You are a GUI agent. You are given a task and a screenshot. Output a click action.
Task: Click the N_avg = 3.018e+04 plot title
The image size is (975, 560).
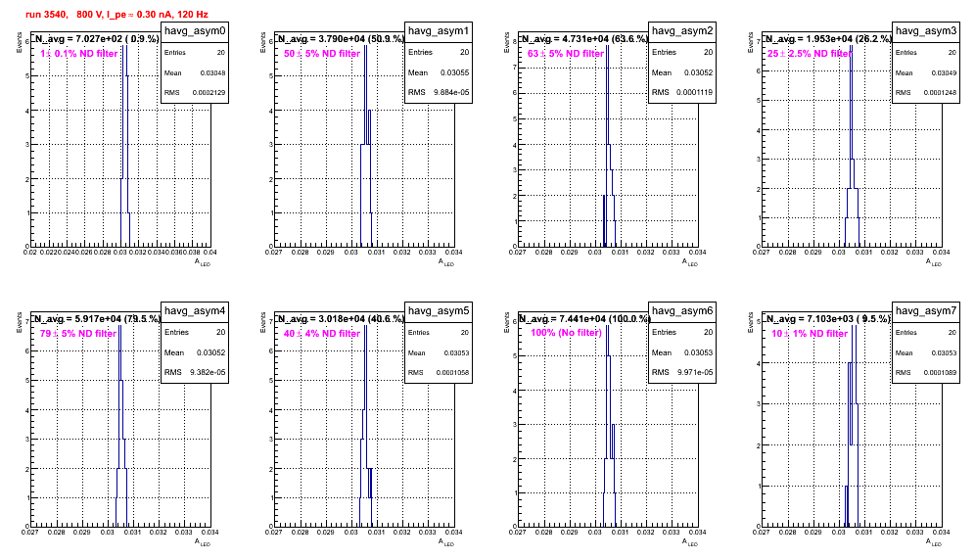tap(341, 318)
